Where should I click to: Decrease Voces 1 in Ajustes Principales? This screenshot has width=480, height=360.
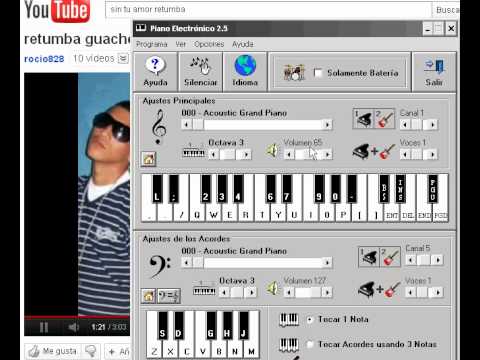(x=405, y=154)
